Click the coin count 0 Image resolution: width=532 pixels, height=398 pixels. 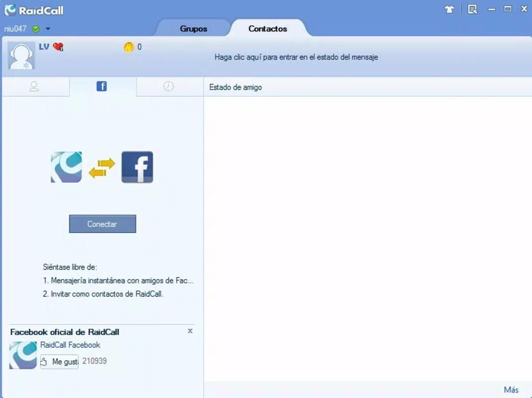[x=139, y=47]
